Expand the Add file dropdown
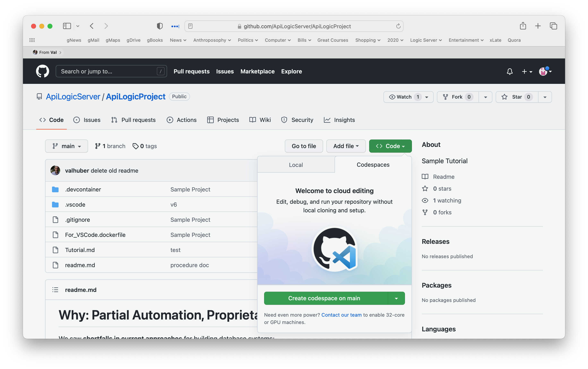588x369 pixels. click(x=346, y=146)
